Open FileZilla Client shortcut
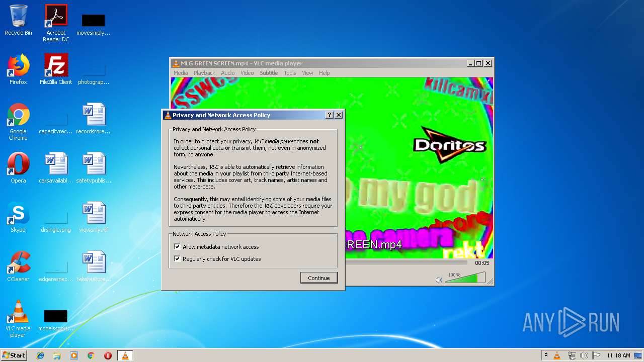This screenshot has height=362, width=644. pos(56,69)
